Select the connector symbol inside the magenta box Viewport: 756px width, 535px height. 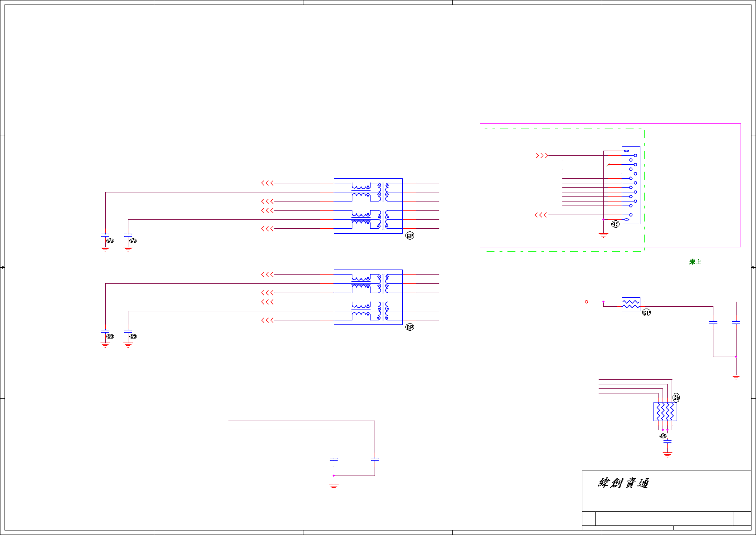click(x=631, y=185)
